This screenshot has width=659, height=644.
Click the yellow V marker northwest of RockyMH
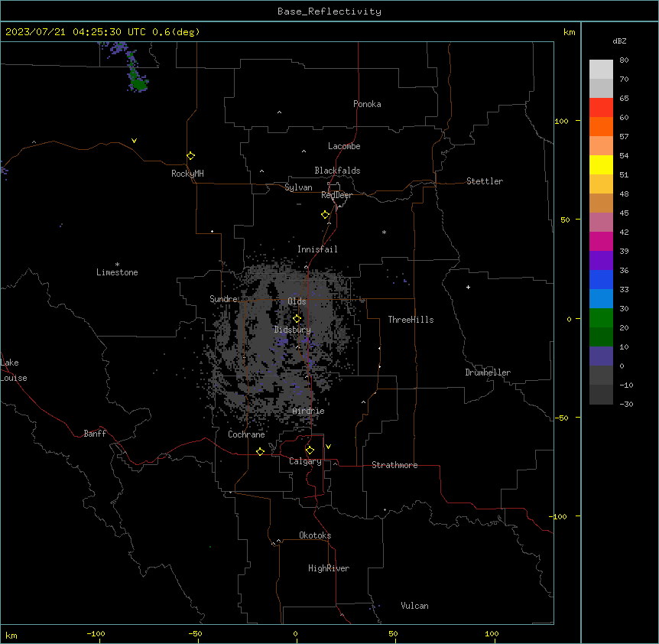(134, 141)
